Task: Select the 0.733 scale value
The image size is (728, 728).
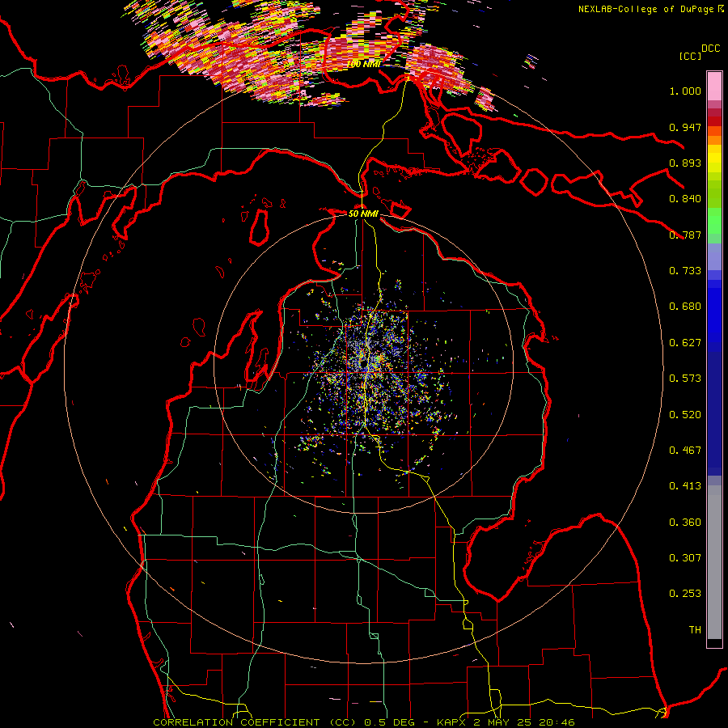Action: pos(685,271)
